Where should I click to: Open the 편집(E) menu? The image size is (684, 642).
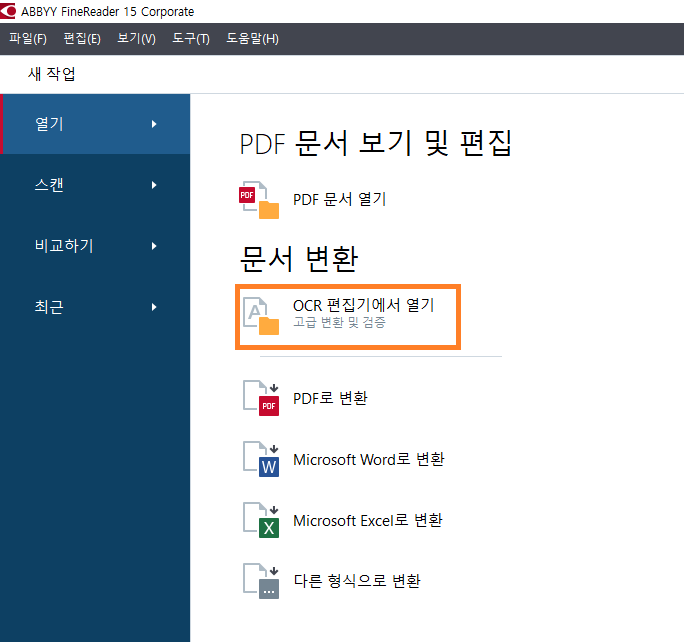coord(82,39)
